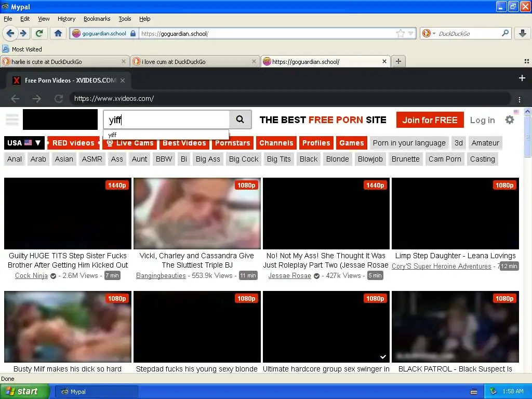Go back using Mypal's back arrow
532x399 pixels.
tap(10, 33)
